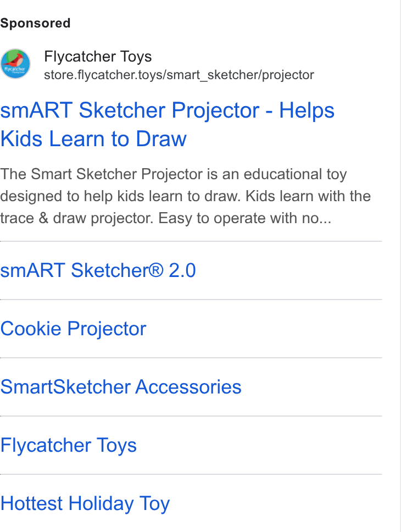Click 'Kids Learn to Draw' headline line
401x532 pixels.
[93, 138]
